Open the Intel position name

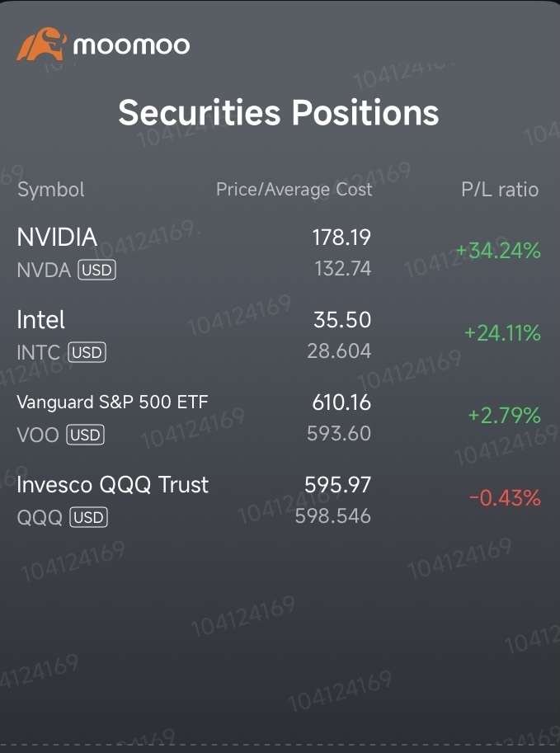pyautogui.click(x=40, y=320)
